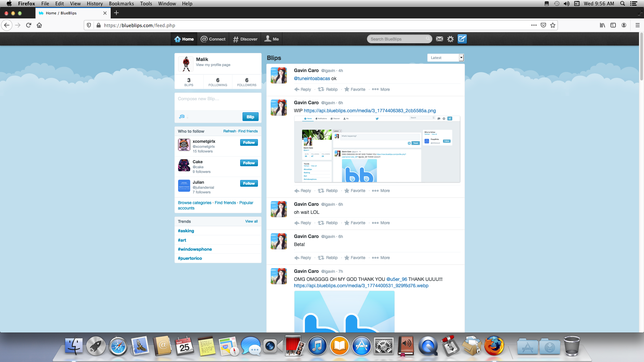Viewport: 644px width, 362px height.
Task: Open settings gear in BlueBlips navbar
Action: 450,39
